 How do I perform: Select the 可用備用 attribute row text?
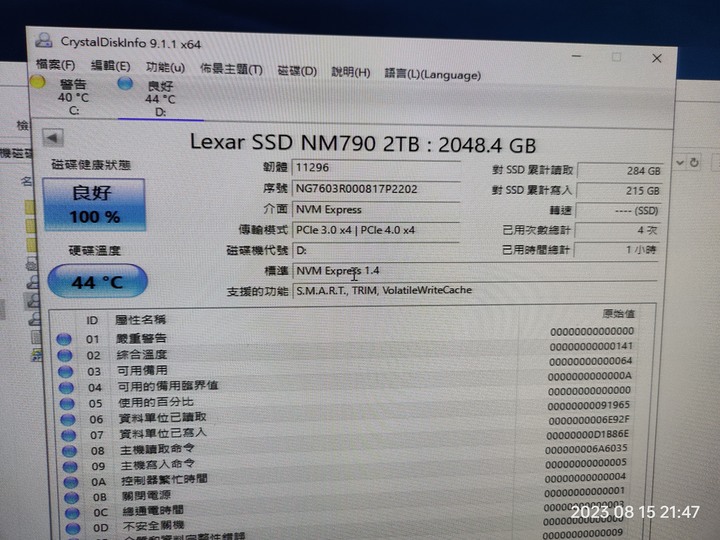142,370
